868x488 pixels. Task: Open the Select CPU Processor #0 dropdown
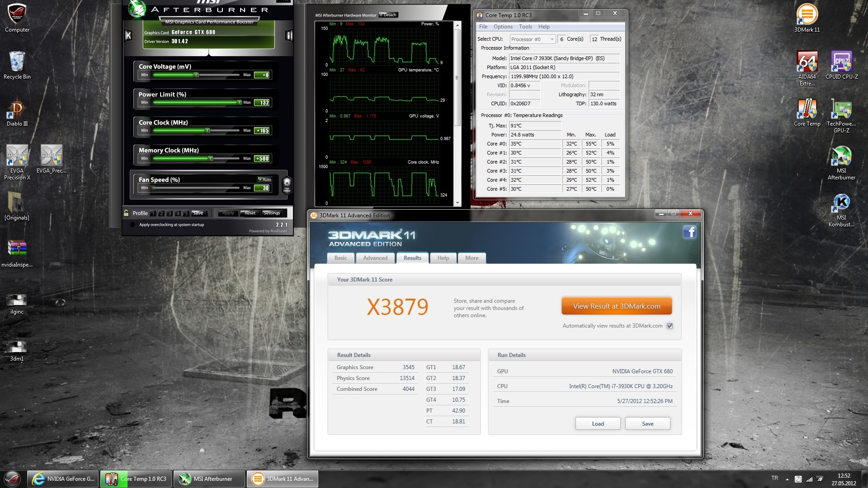(x=533, y=39)
